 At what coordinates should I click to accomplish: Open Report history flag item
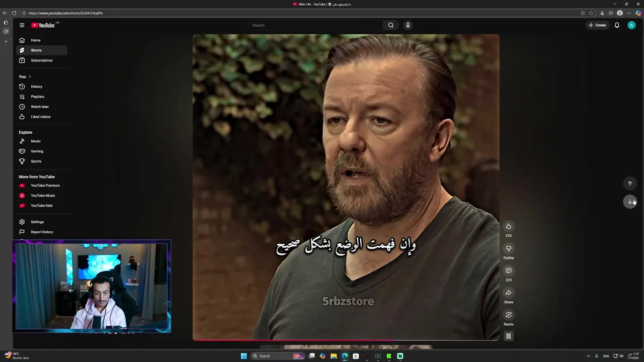click(x=41, y=232)
